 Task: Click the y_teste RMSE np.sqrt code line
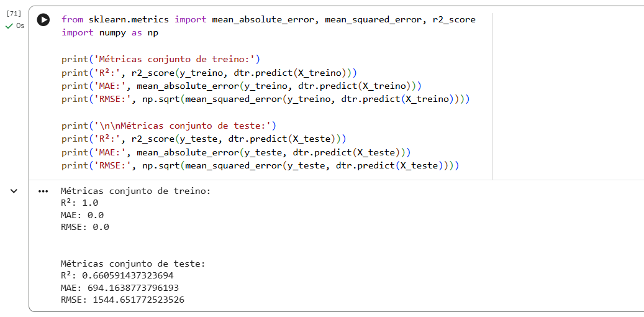point(260,165)
